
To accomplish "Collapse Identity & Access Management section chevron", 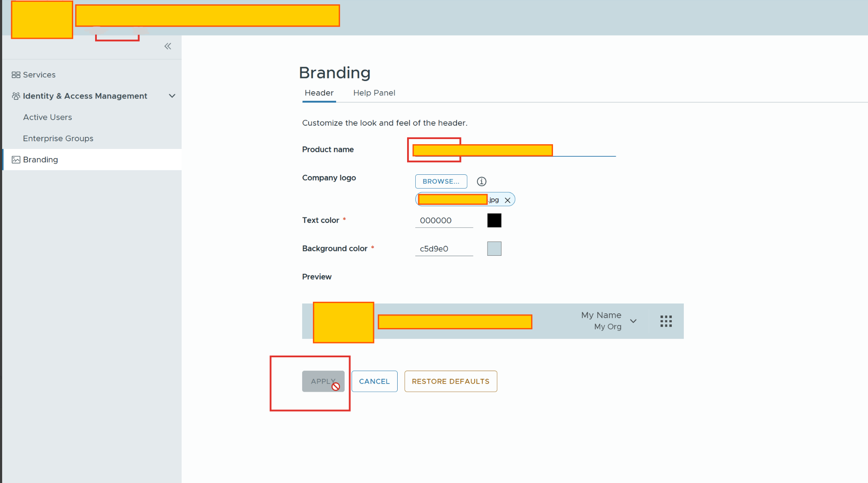I will click(x=172, y=96).
